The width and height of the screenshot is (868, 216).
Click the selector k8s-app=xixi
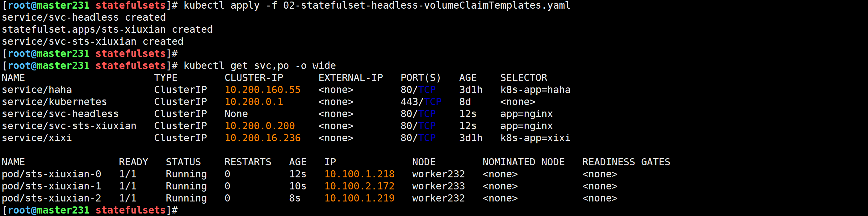pos(535,138)
